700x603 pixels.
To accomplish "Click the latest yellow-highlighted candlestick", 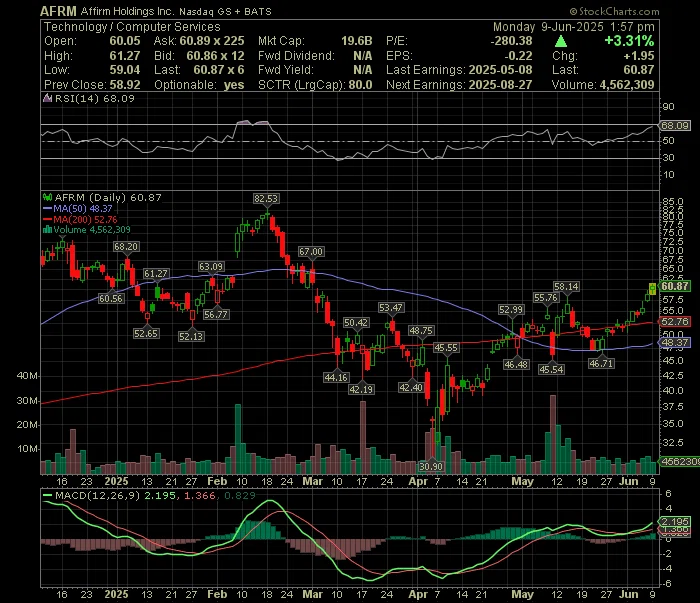I will point(652,289).
